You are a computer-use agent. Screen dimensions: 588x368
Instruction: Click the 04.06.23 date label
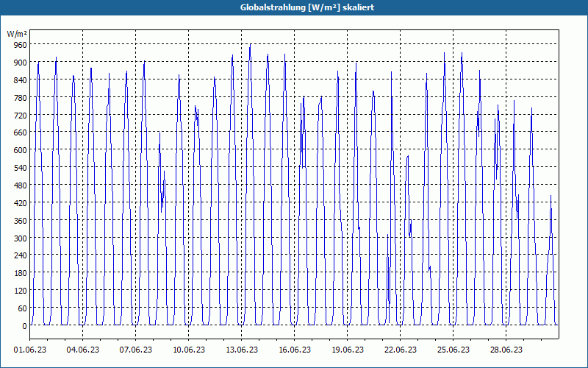pyautogui.click(x=83, y=350)
